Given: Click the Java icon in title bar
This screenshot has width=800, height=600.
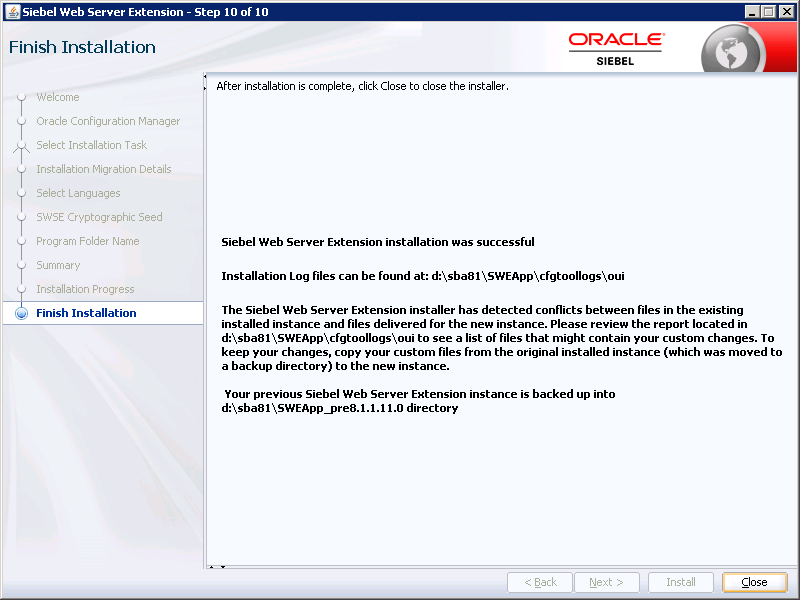Looking at the screenshot, I should [12, 11].
